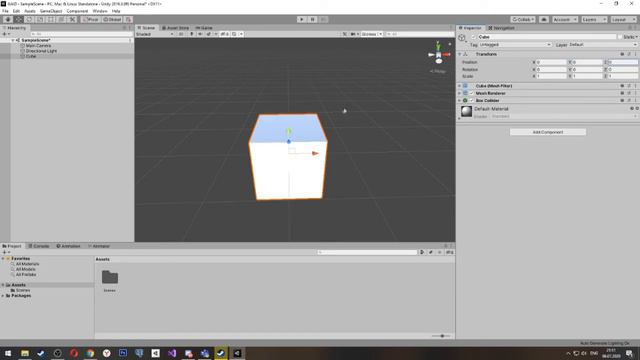Click the Rotation Y input field

587,69
